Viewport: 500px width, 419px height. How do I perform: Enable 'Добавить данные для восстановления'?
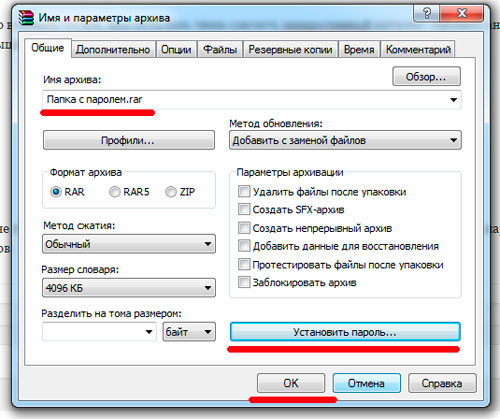coord(244,246)
